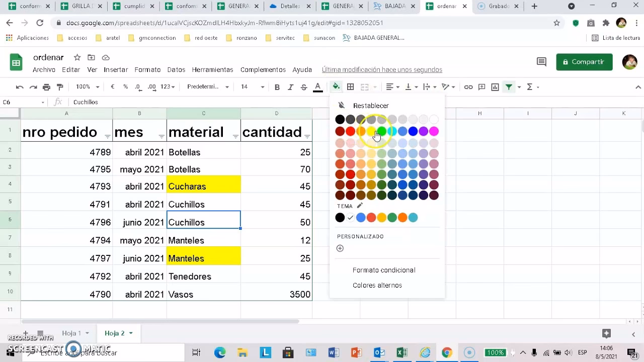Select the undo arrow icon
Screen dimensions: 644x362
[x=20, y=86]
